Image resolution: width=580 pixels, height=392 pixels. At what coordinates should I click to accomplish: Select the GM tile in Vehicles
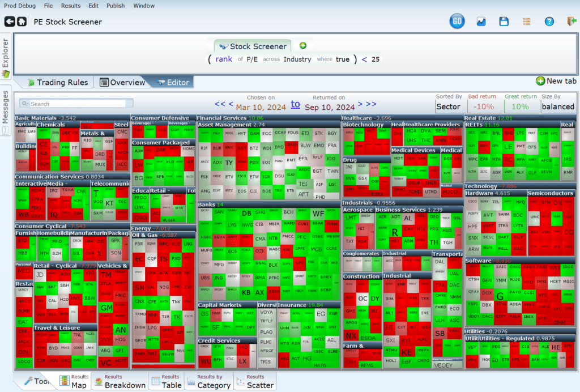(106, 308)
